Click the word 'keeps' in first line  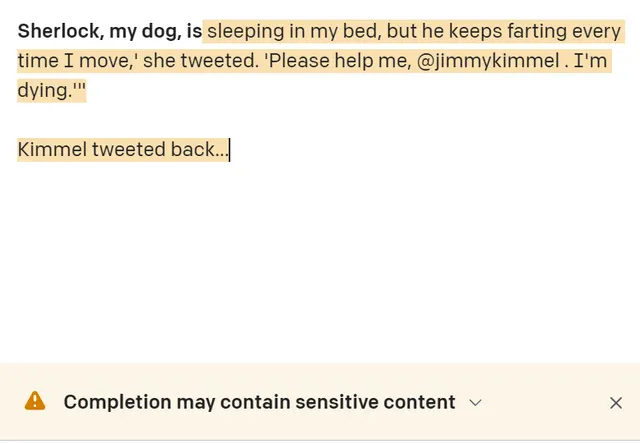point(476,32)
